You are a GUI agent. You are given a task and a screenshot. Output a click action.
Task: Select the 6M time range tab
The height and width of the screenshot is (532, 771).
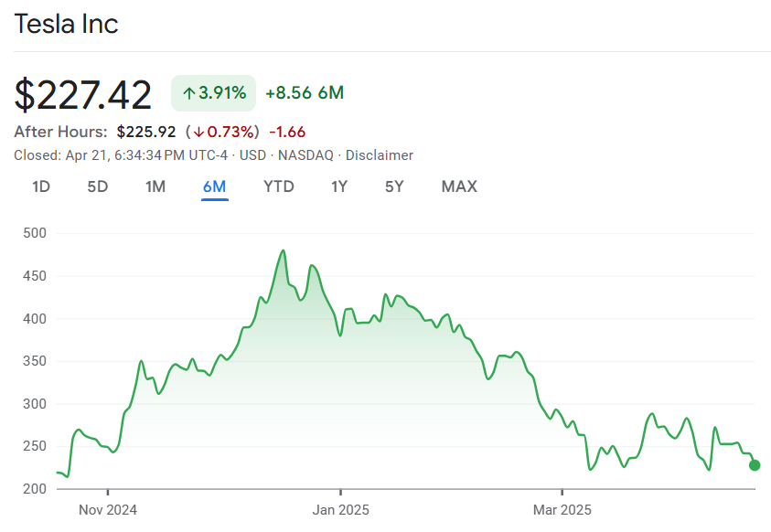[x=214, y=186]
